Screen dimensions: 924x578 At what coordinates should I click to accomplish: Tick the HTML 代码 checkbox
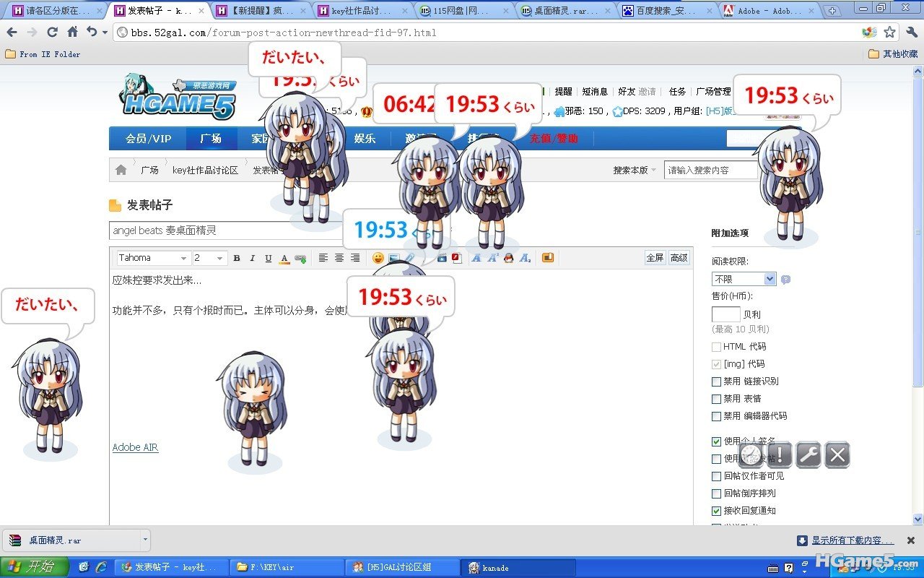pos(716,347)
